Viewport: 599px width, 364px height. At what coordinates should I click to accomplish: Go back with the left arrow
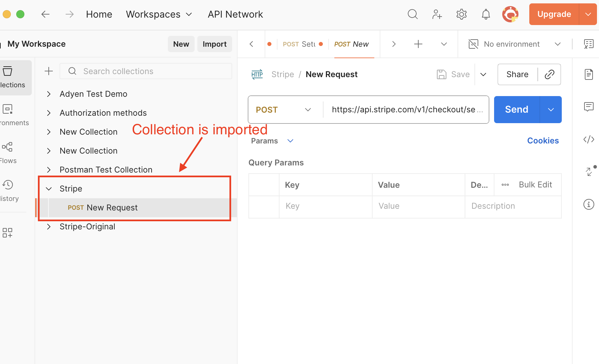[x=45, y=14]
